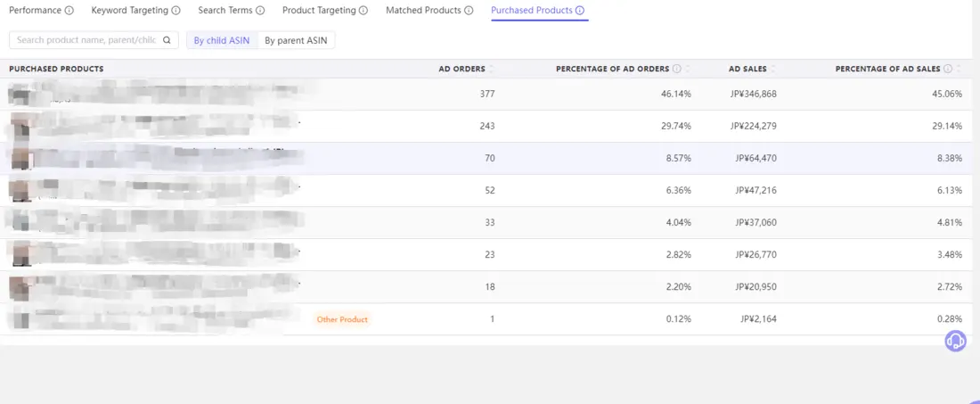Click product thumbnail in the 52 orders row
This screenshot has width=980, height=404.
[20, 191]
